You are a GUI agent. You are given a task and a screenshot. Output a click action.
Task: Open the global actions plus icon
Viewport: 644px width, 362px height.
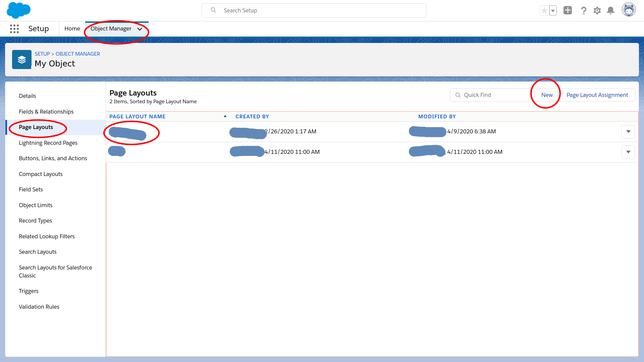[568, 10]
